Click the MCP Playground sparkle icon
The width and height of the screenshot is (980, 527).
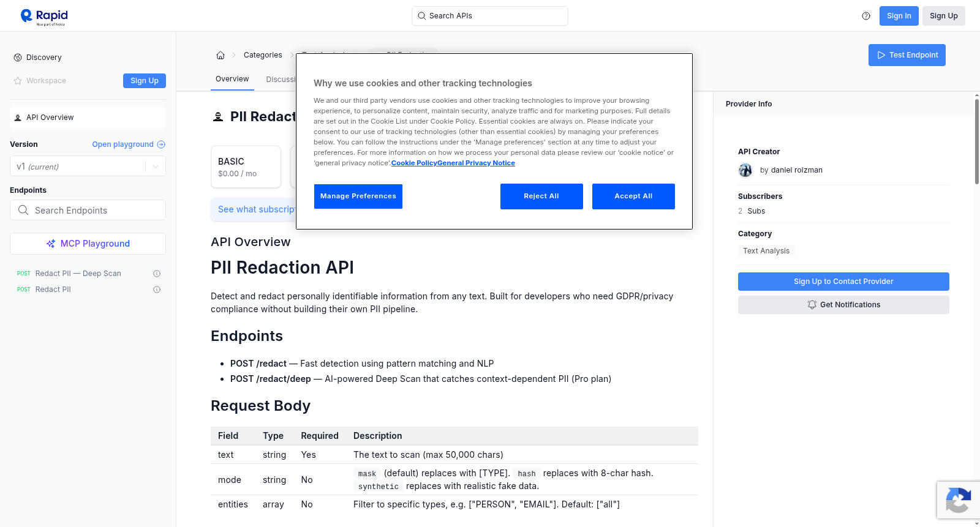coord(51,244)
